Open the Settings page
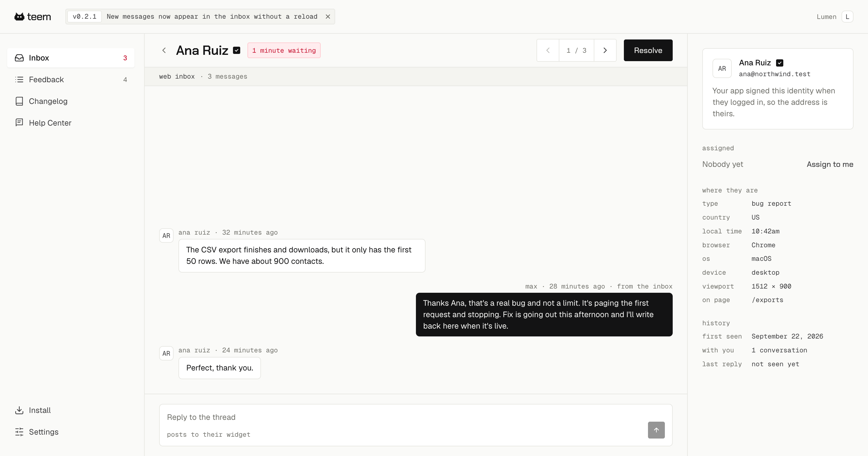 [x=71, y=432]
